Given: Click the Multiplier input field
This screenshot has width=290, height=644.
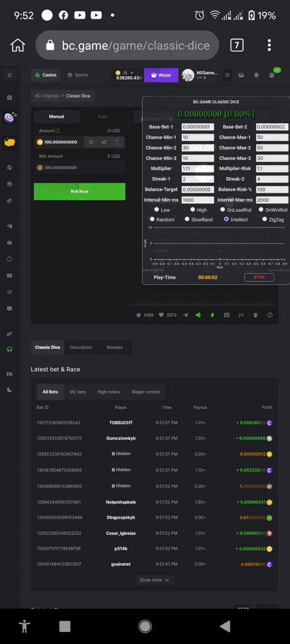Looking at the screenshot, I should click(x=198, y=169).
